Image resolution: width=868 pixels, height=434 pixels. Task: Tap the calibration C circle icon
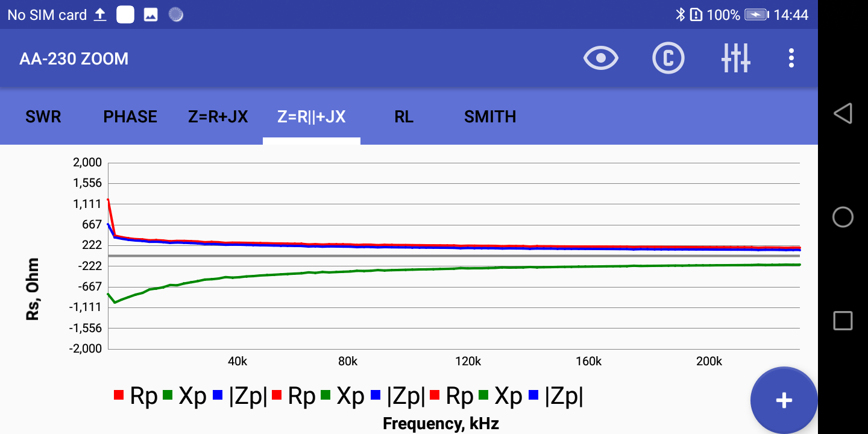pos(668,58)
